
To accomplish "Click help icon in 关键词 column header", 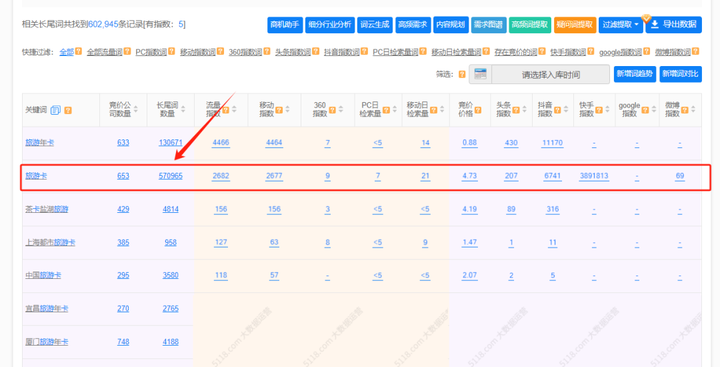I will click(68, 110).
